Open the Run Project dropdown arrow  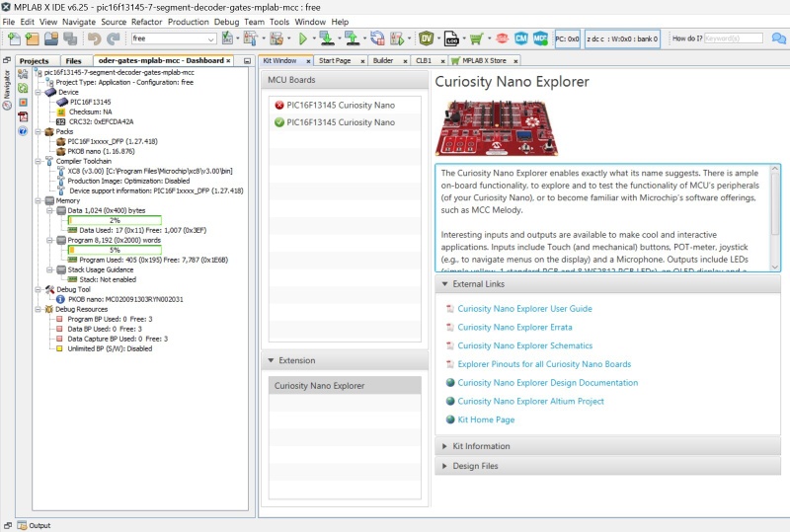314,38
